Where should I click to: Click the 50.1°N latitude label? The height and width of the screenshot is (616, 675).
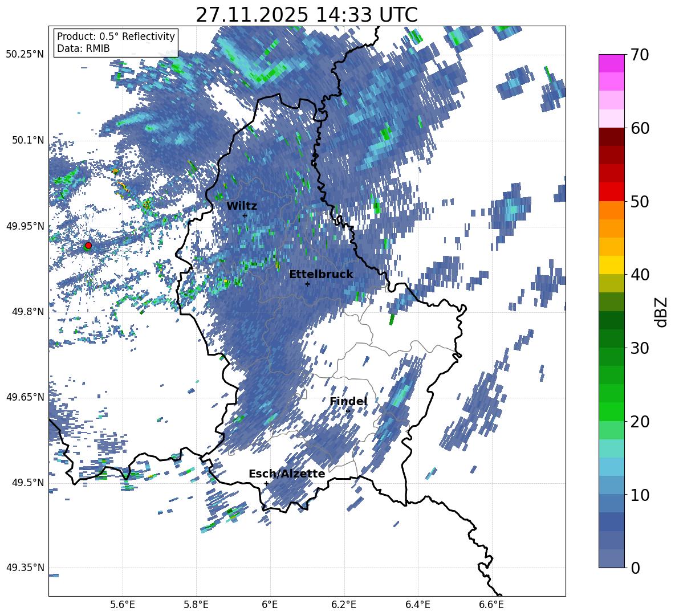coord(29,140)
